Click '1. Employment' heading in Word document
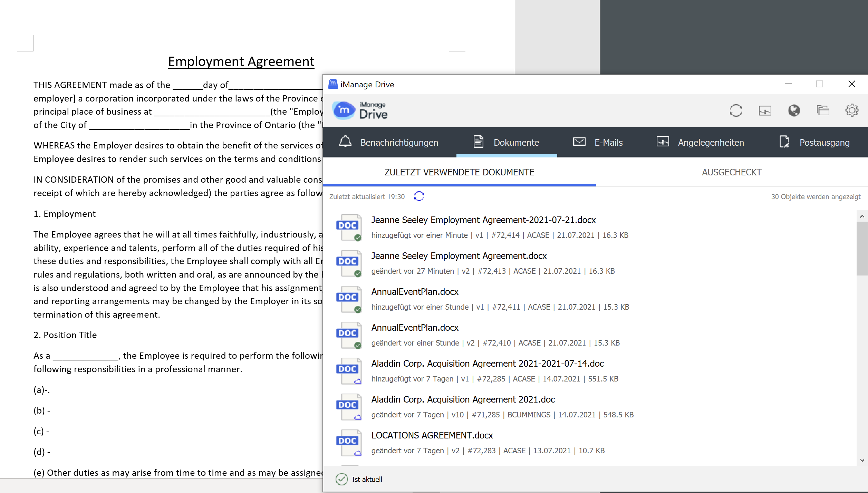Viewport: 868px width, 493px height. [65, 214]
